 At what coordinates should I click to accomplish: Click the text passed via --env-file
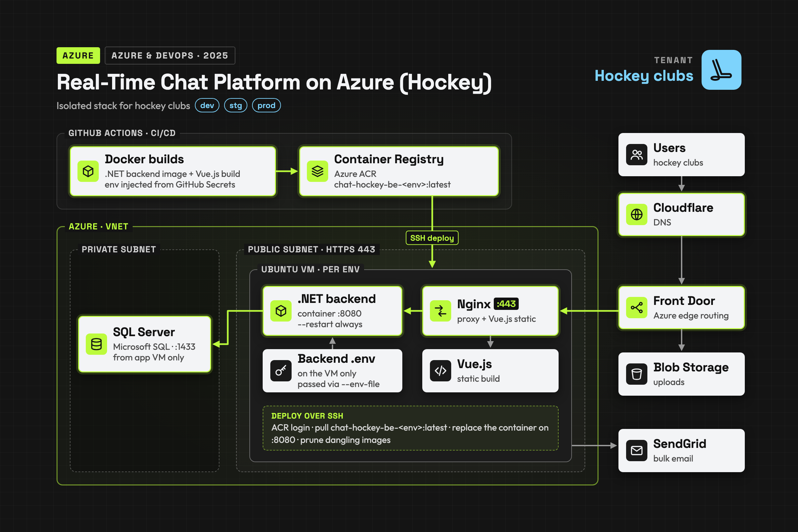click(x=338, y=384)
